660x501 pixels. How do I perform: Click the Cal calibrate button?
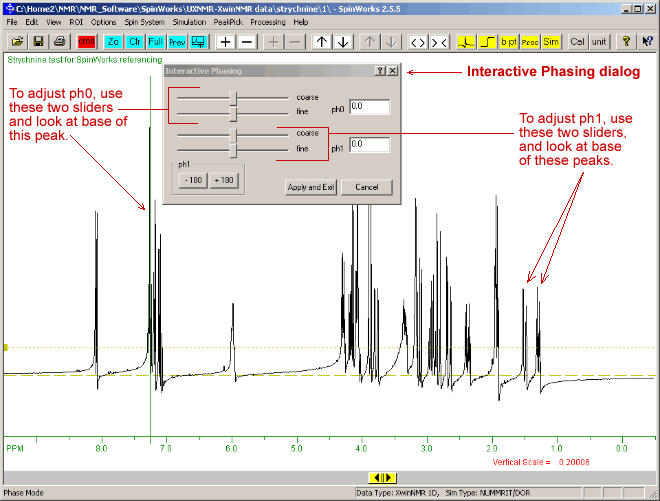(578, 42)
